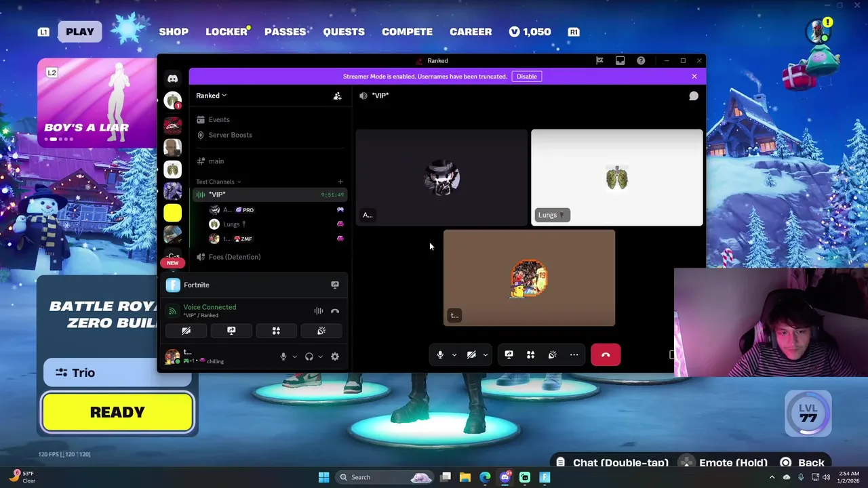This screenshot has height=488, width=868.
Task: Stream the Fortnite game via its screen icon
Action: [335, 285]
